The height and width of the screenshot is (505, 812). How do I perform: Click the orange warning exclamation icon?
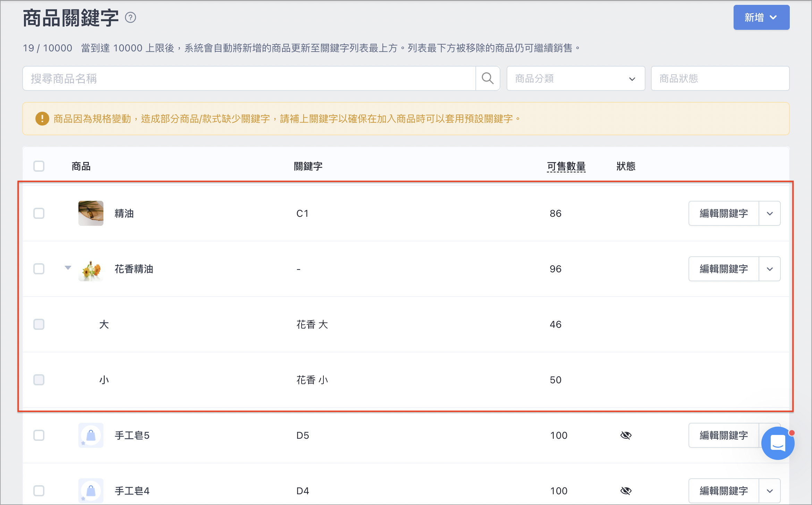pyautogui.click(x=42, y=119)
